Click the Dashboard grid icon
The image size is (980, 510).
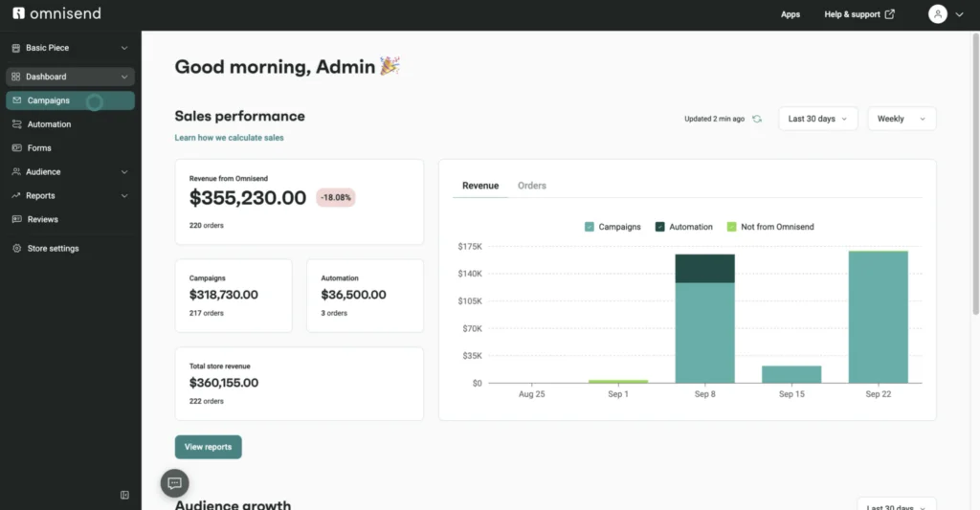tap(15, 77)
